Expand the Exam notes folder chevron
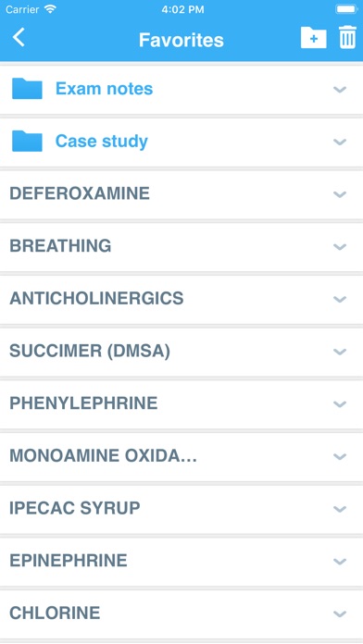 click(340, 89)
